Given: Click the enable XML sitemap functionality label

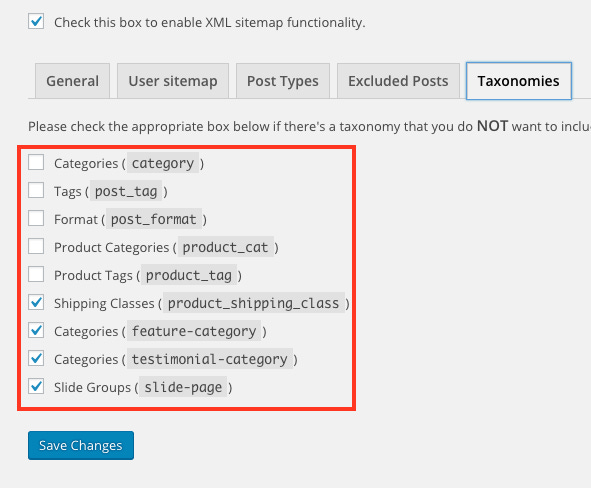Looking at the screenshot, I should point(210,23).
